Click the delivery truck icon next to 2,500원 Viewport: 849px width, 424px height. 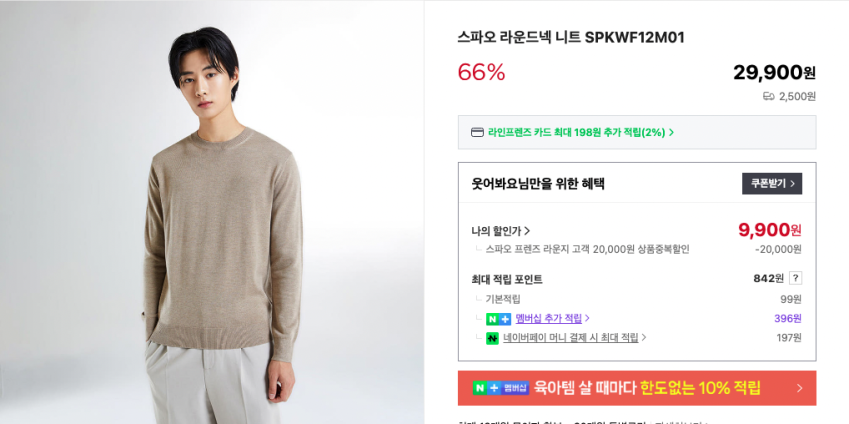(768, 96)
